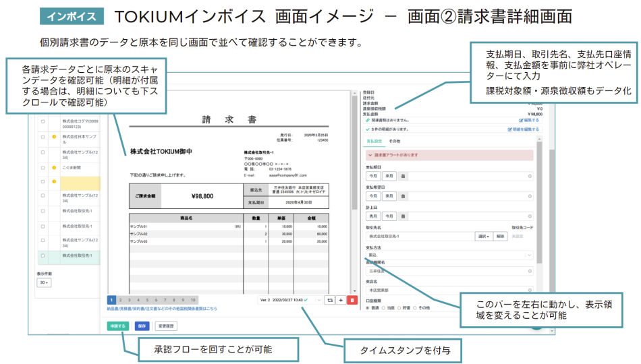Go to page 10 of the document

(x=193, y=300)
